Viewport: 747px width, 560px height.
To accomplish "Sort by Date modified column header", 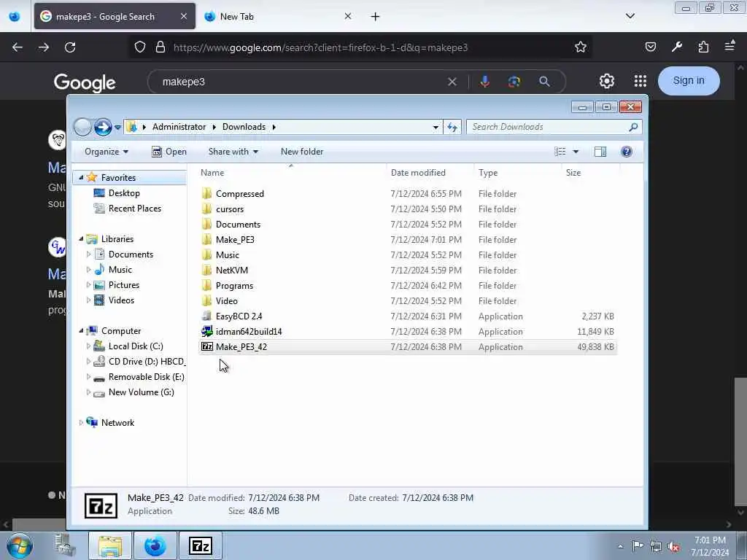I will tap(430, 173).
